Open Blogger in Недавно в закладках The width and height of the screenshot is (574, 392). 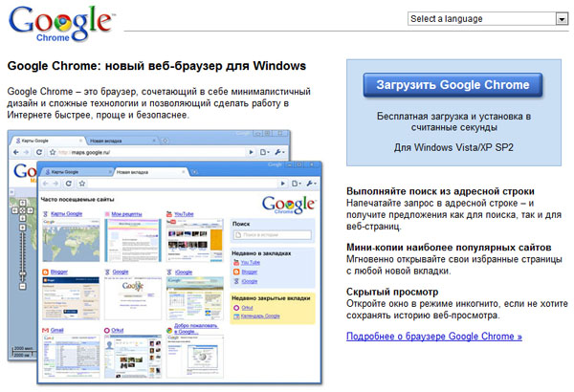(x=250, y=272)
